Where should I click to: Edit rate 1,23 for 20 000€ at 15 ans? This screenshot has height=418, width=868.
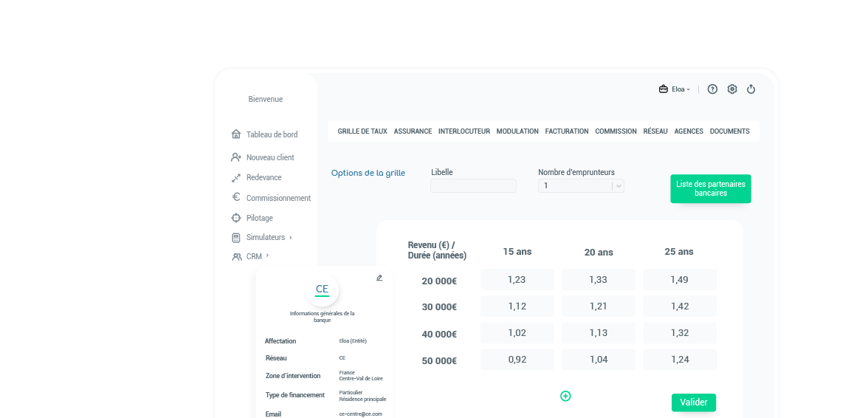coord(517,280)
